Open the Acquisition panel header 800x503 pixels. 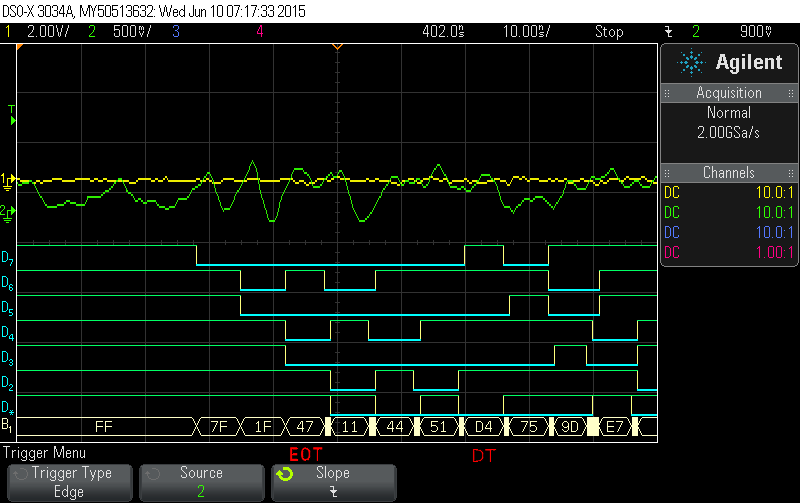[729, 93]
